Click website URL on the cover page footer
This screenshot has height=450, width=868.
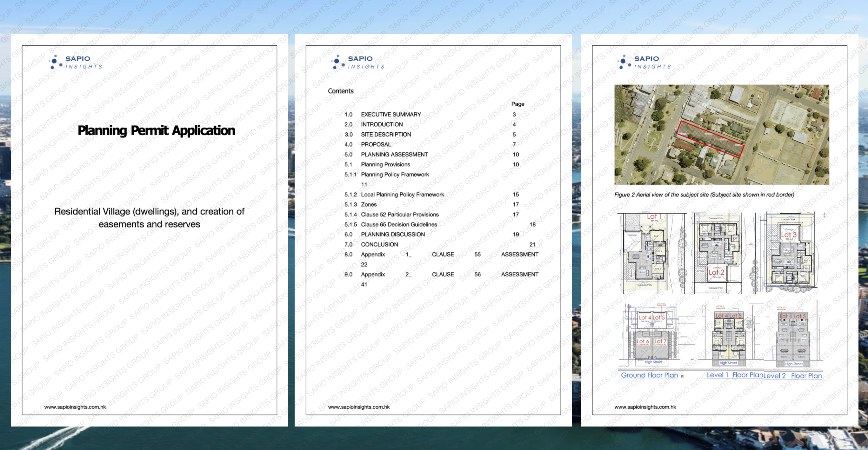(75, 407)
